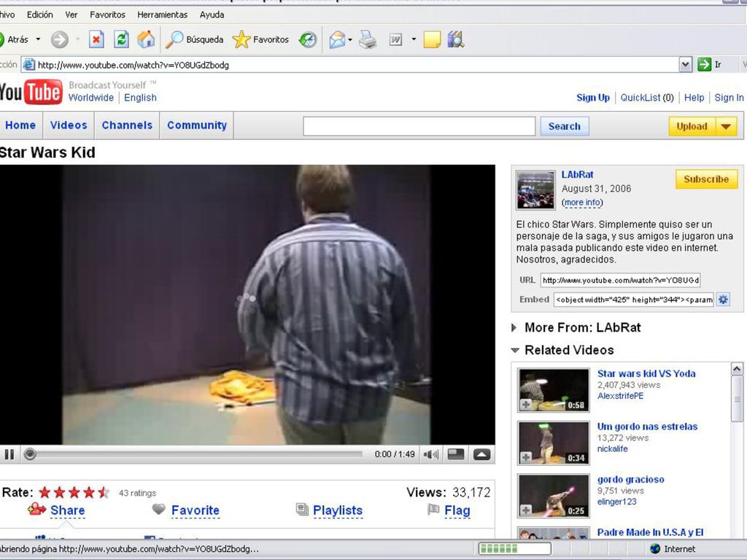Click the Sign In link

pos(729,98)
